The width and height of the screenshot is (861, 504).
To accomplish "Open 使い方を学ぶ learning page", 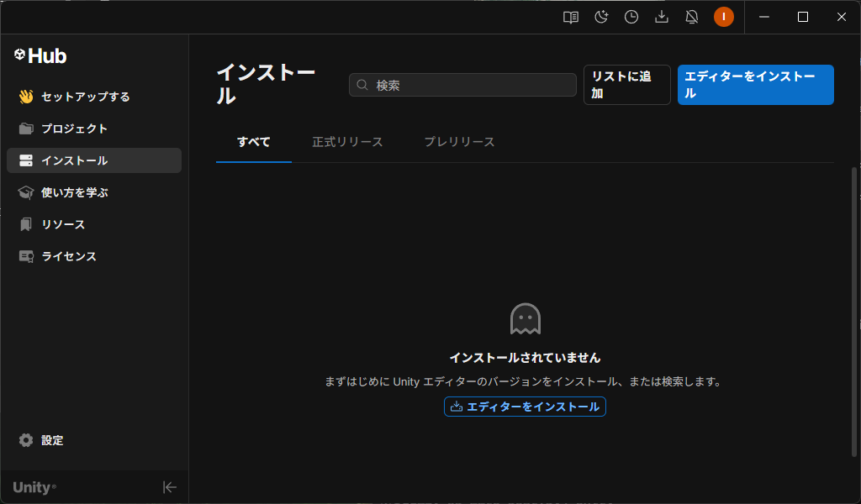I will (74, 192).
